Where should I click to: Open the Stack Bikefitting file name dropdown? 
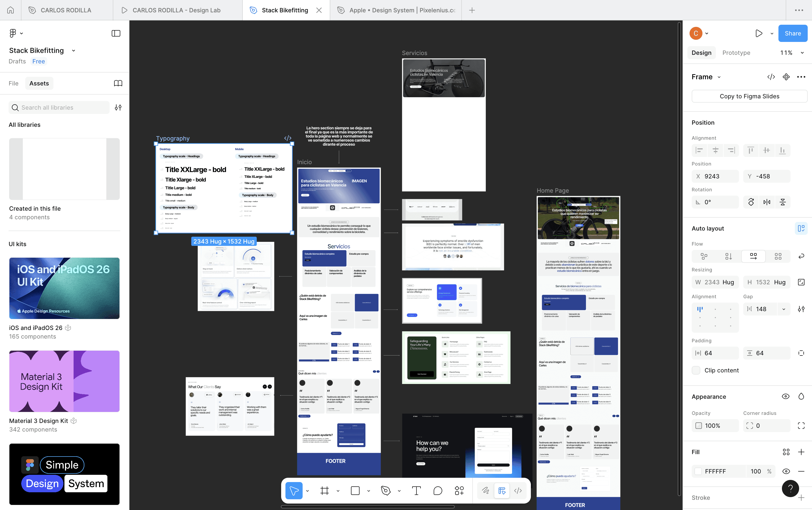73,51
